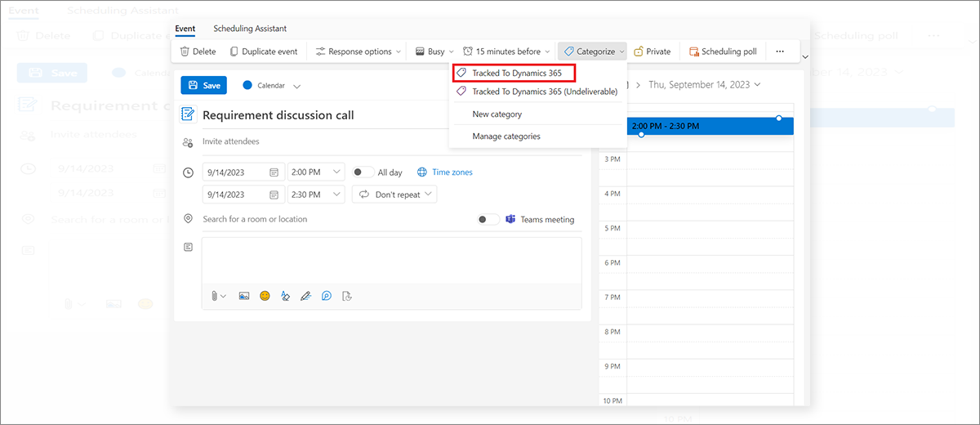Click the 6 PM time slot label
Image resolution: width=980 pixels, height=425 pixels.
(612, 263)
